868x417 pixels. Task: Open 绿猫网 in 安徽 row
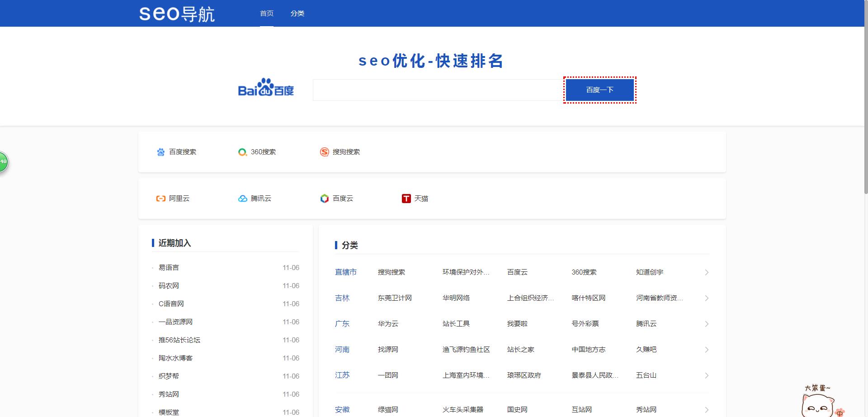point(388,410)
